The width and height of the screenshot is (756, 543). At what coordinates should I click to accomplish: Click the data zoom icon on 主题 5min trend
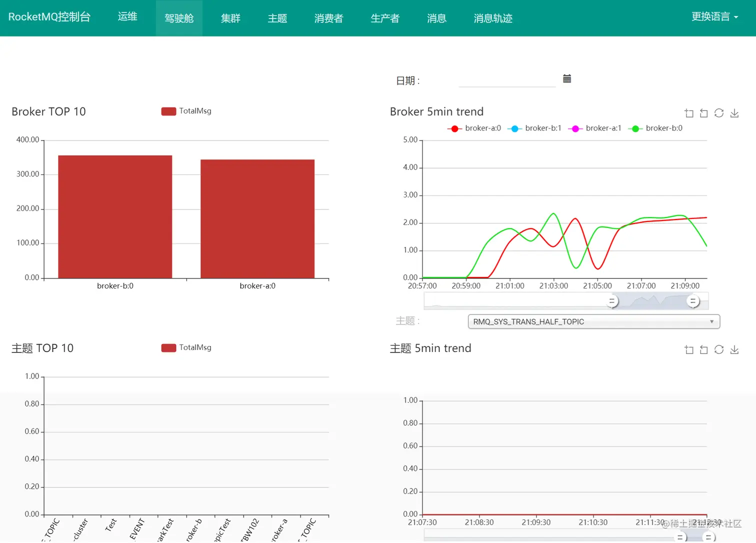click(688, 349)
